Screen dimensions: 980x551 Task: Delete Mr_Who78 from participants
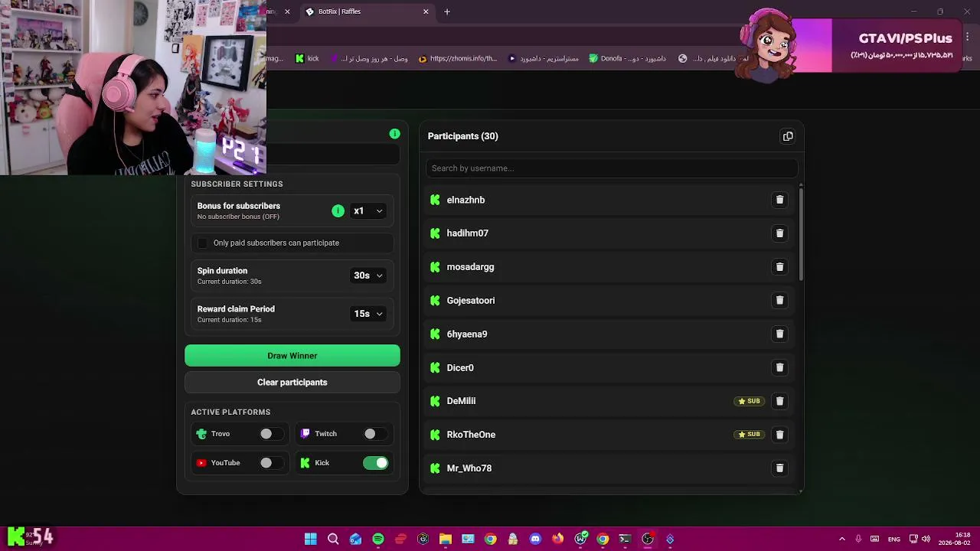click(x=779, y=468)
